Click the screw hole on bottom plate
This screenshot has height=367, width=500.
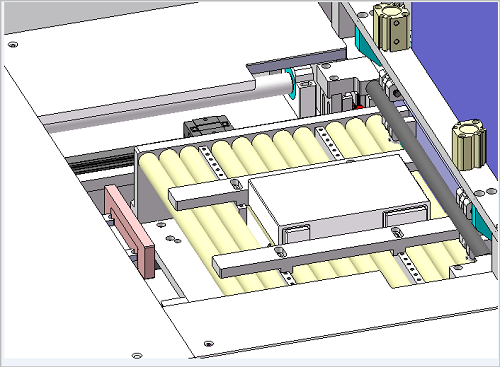(x=209, y=343)
